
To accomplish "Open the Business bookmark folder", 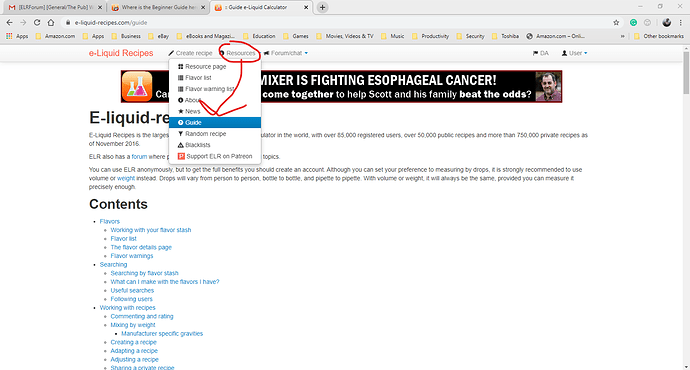I will point(126,36).
